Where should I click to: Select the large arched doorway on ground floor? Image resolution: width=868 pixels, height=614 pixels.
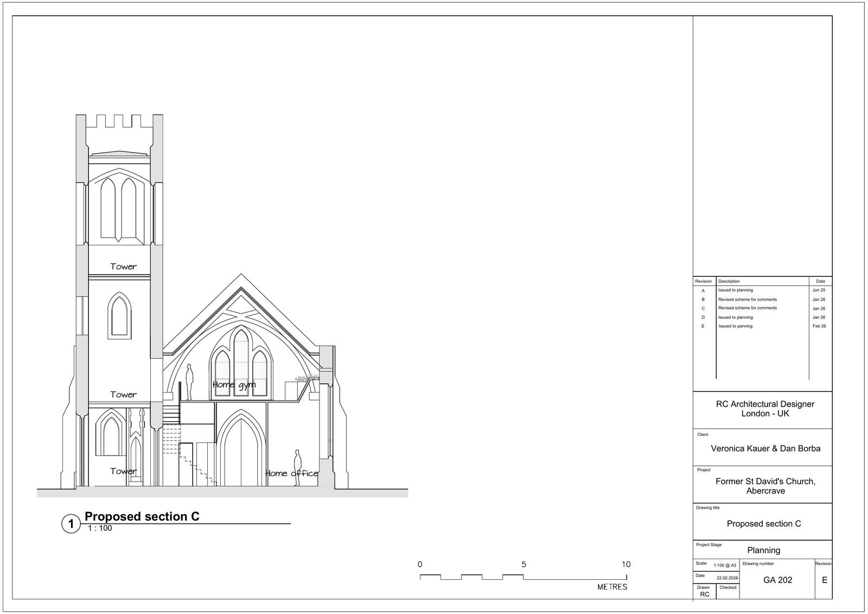click(x=241, y=451)
